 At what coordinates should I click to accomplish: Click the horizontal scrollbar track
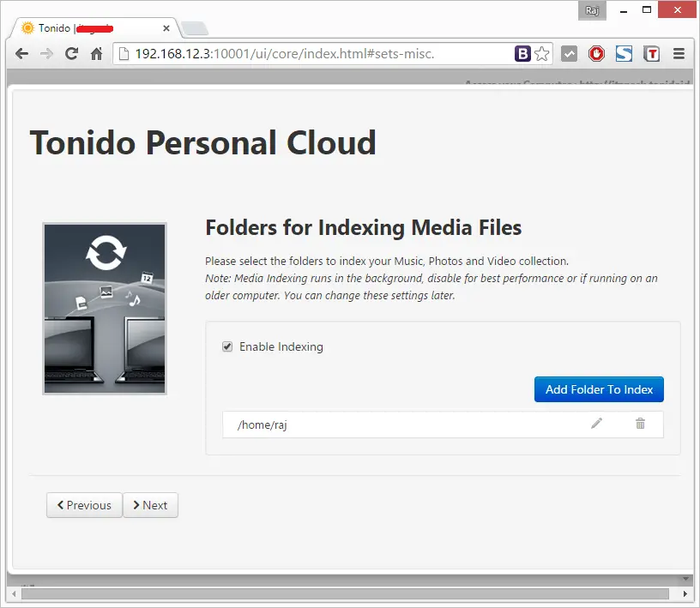tap(345, 593)
